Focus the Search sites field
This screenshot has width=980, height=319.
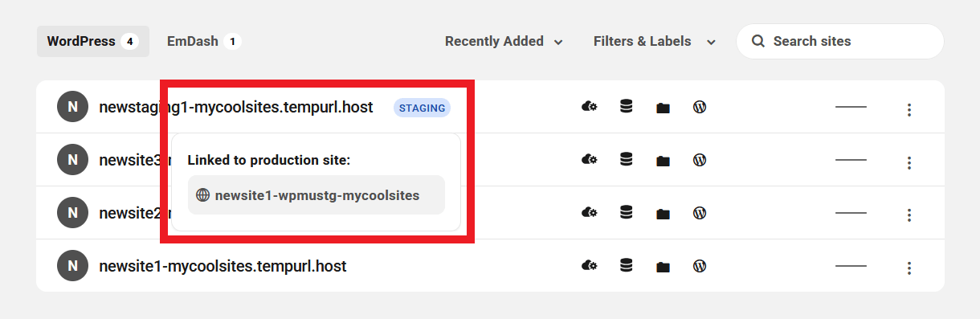pos(840,41)
